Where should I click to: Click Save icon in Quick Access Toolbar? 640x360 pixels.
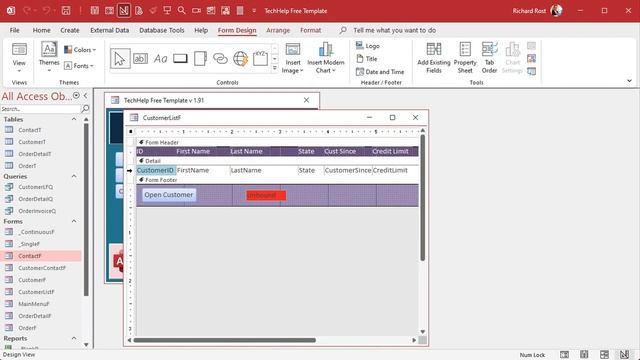pyautogui.click(x=66, y=11)
